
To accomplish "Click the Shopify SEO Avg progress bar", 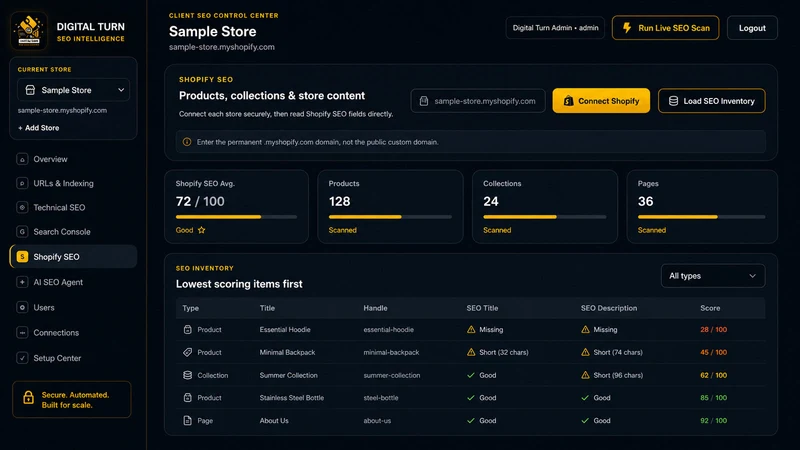I will point(236,217).
